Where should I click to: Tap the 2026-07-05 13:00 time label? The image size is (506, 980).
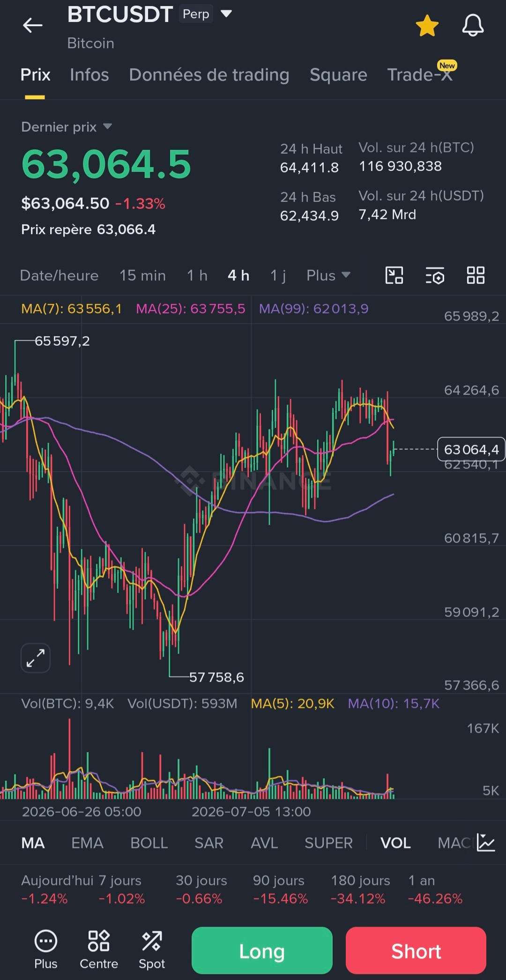(251, 811)
